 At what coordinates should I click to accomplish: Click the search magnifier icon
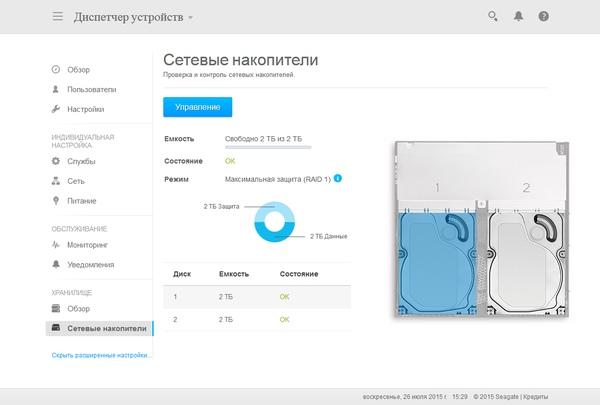click(x=492, y=16)
